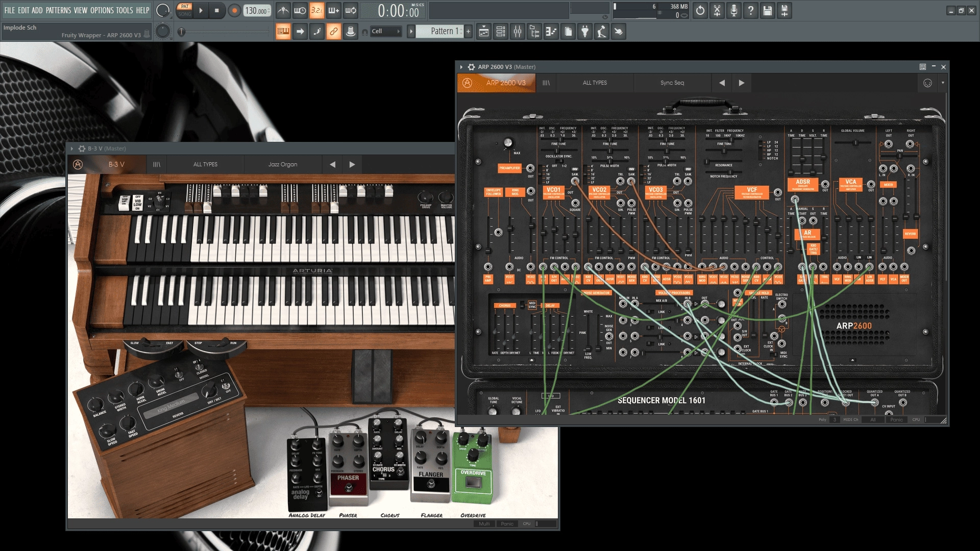
Task: Click the touch controller hand icon
Action: click(x=619, y=32)
